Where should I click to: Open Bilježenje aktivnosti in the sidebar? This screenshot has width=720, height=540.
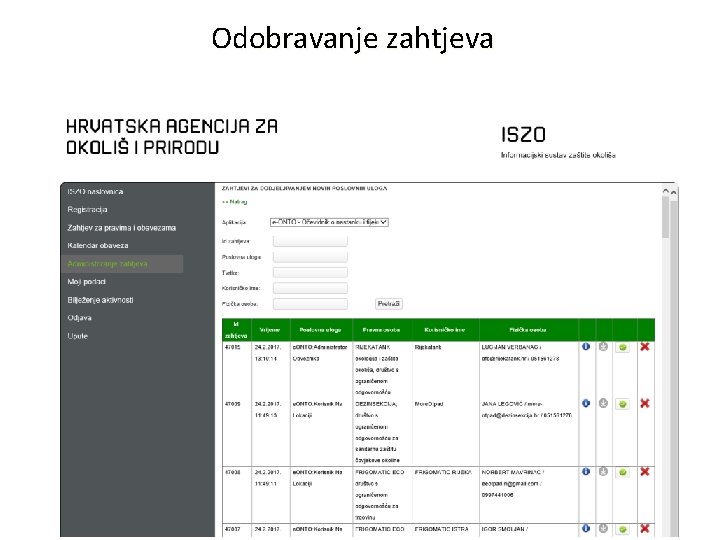[100, 300]
